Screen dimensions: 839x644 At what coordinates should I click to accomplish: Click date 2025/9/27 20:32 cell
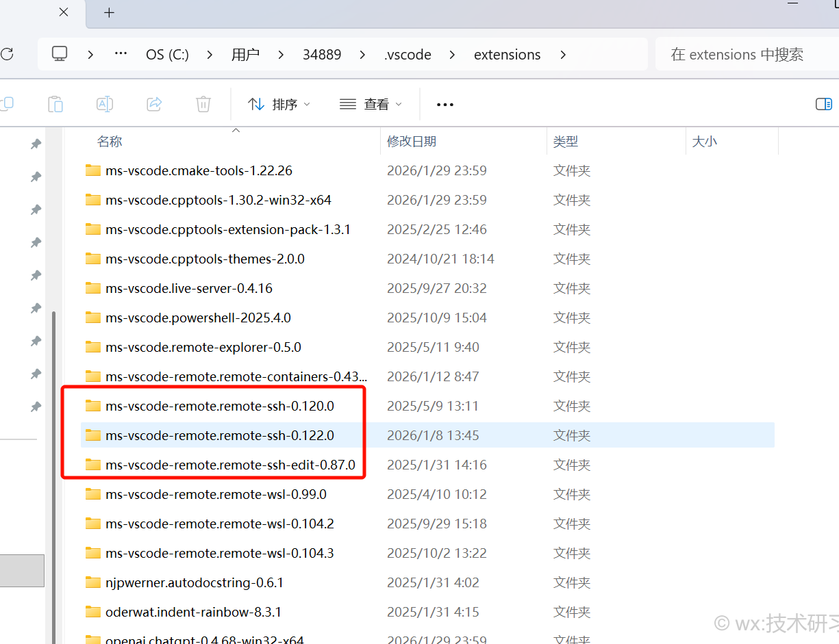(x=437, y=288)
